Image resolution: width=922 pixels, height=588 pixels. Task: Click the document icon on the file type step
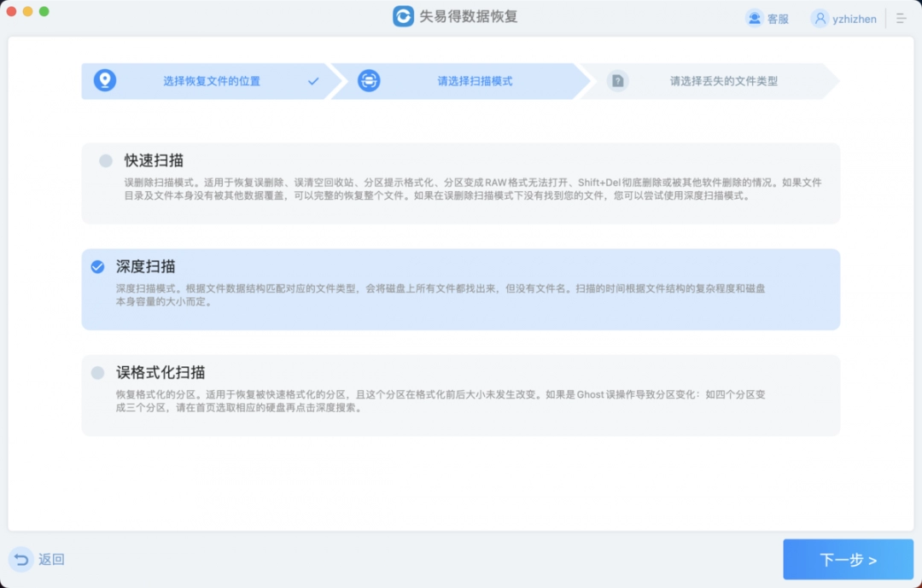click(x=617, y=80)
